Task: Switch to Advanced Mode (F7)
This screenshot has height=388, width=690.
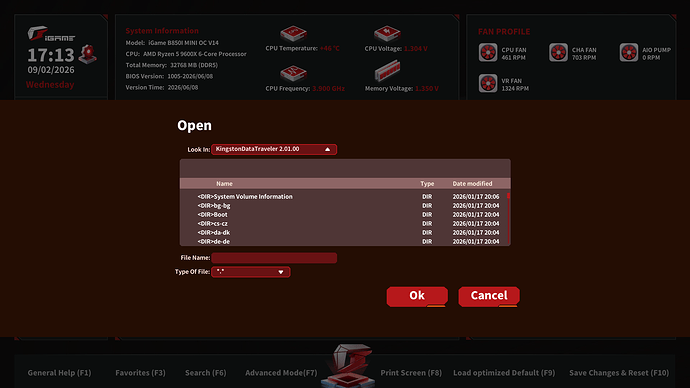Action: (x=281, y=373)
